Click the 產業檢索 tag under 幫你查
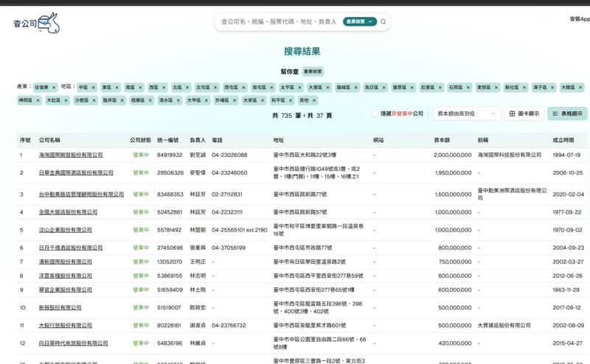The image size is (590, 364). pos(313,71)
